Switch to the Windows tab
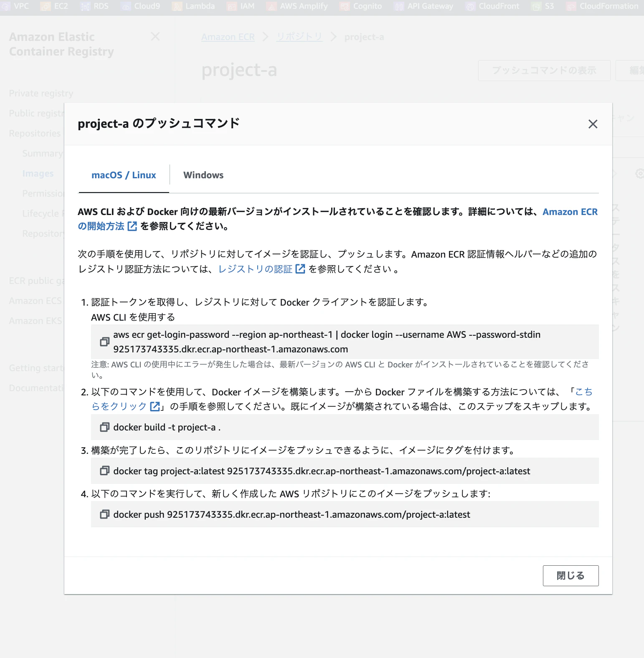Viewport: 644px width, 658px height. pos(203,175)
